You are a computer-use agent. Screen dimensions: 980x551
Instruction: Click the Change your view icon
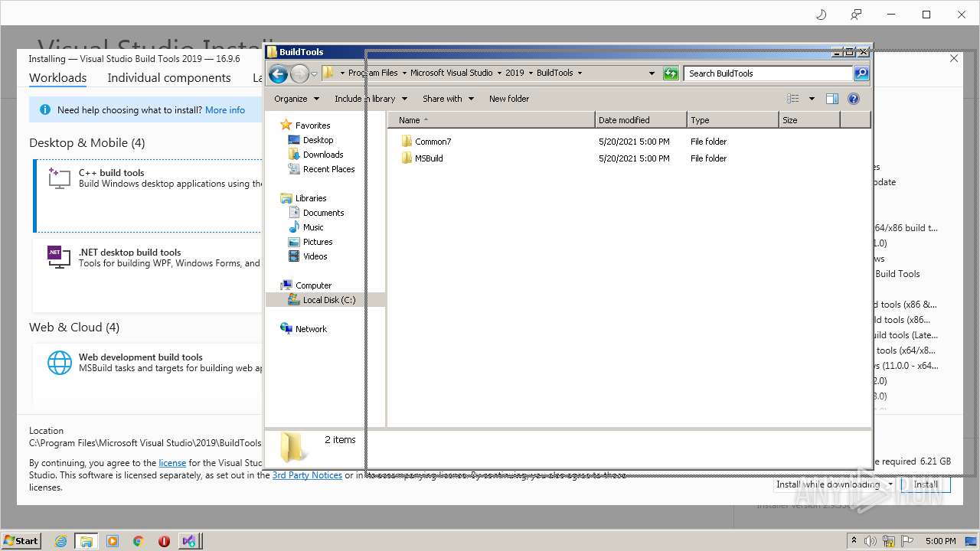click(793, 99)
